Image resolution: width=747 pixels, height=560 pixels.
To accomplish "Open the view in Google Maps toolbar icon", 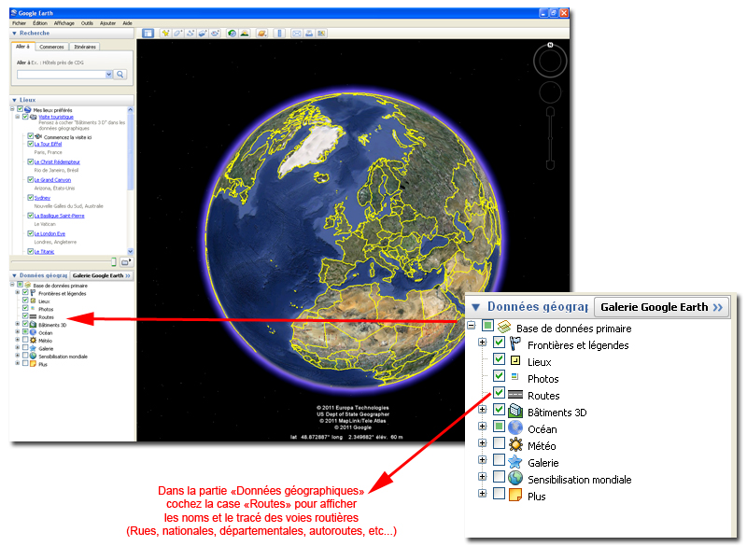I will [x=321, y=33].
